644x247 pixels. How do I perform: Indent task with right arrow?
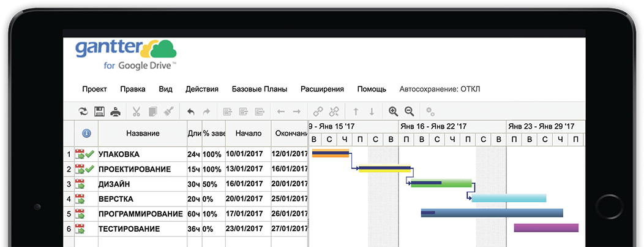296,112
